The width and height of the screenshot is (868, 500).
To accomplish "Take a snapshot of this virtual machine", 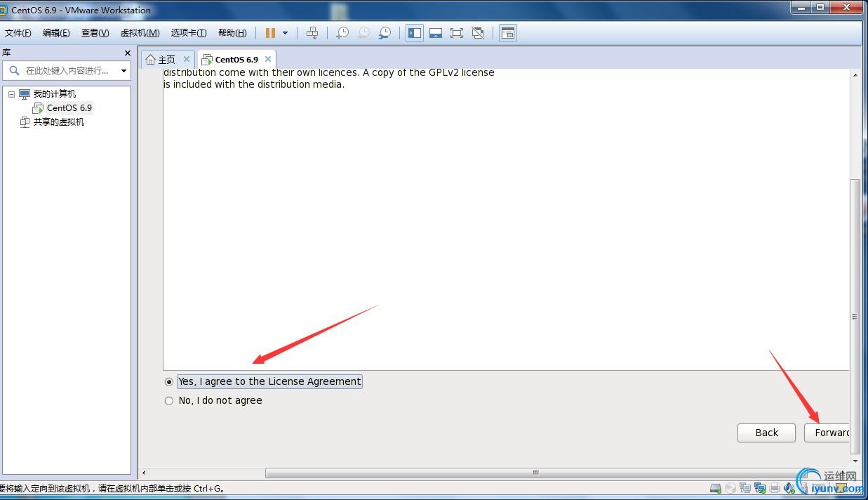I will [x=342, y=33].
